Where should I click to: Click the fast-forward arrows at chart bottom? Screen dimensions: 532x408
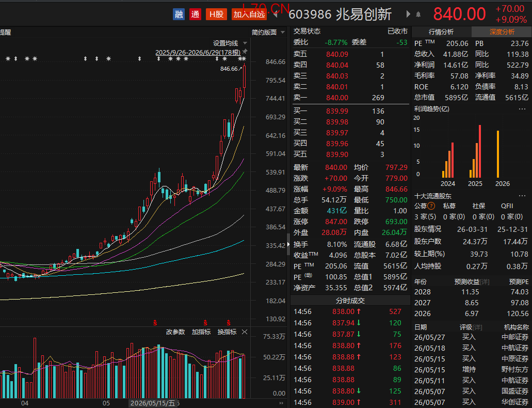(281, 403)
